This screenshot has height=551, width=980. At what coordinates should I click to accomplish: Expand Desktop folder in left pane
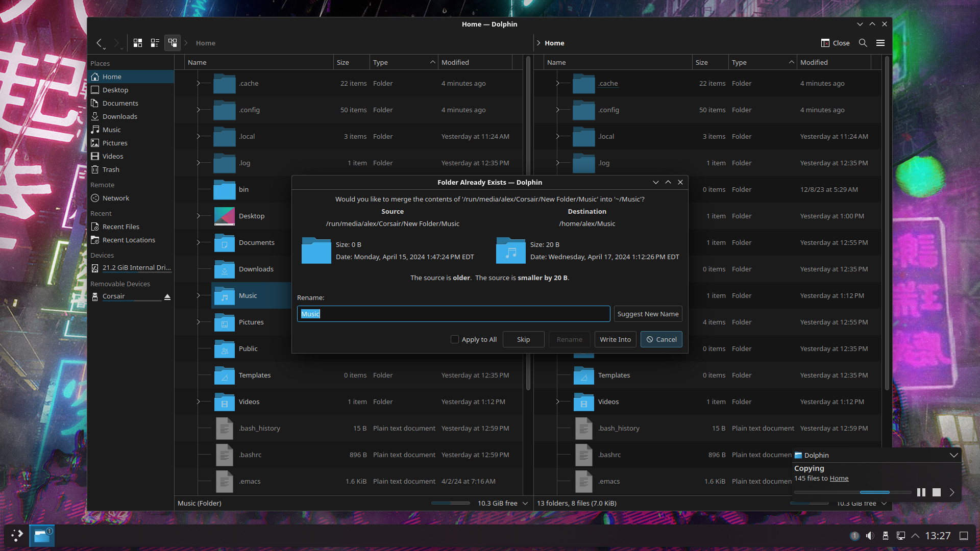point(198,216)
